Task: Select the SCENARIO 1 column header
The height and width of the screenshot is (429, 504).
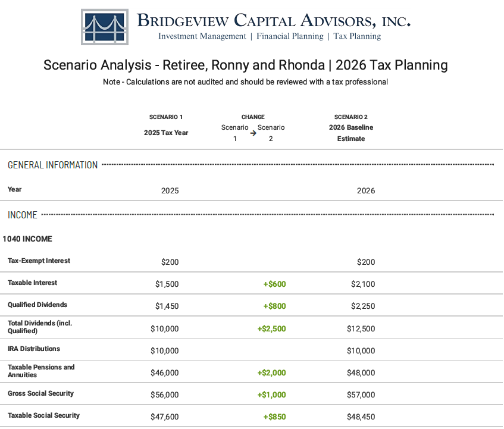Action: (166, 117)
